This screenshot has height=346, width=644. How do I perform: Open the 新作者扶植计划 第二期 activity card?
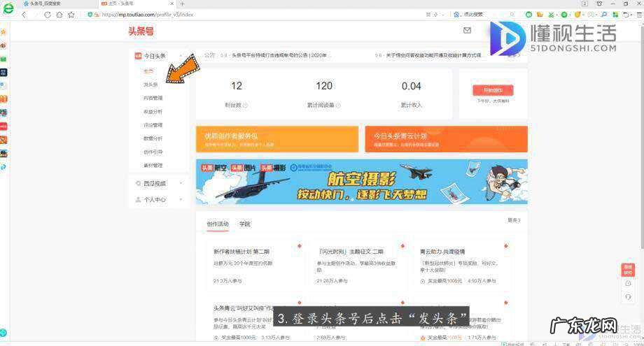coord(254,266)
